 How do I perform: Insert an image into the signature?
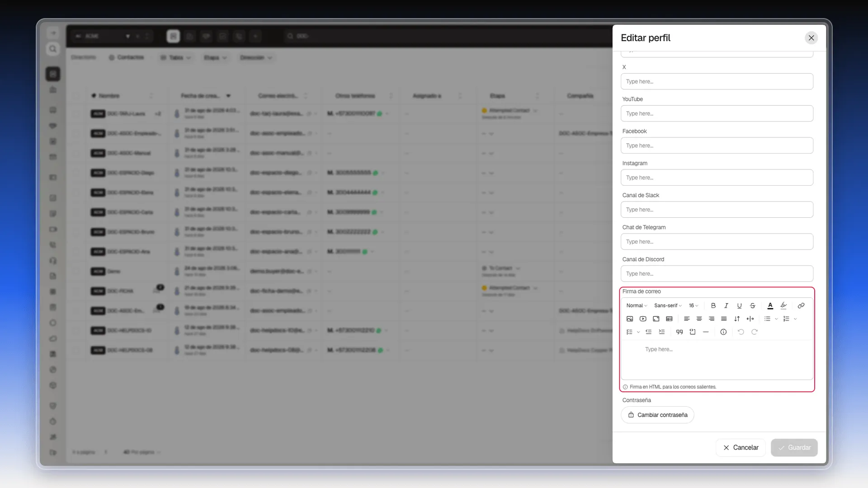tap(630, 319)
